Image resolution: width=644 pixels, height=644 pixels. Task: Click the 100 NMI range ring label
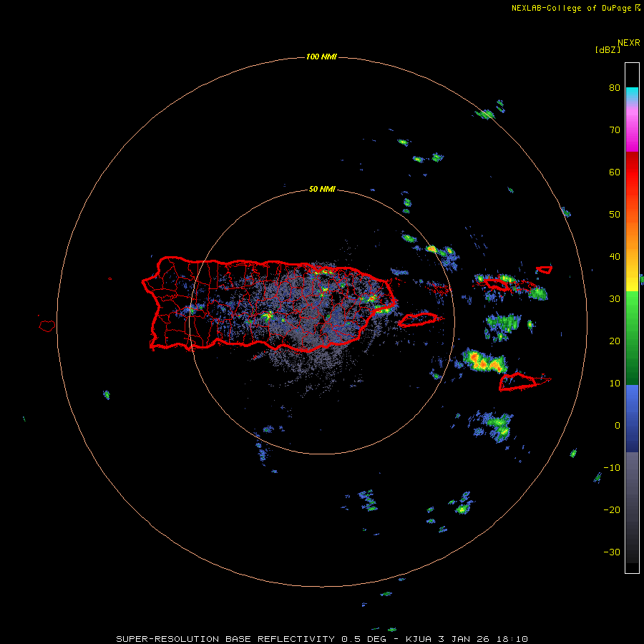[321, 57]
